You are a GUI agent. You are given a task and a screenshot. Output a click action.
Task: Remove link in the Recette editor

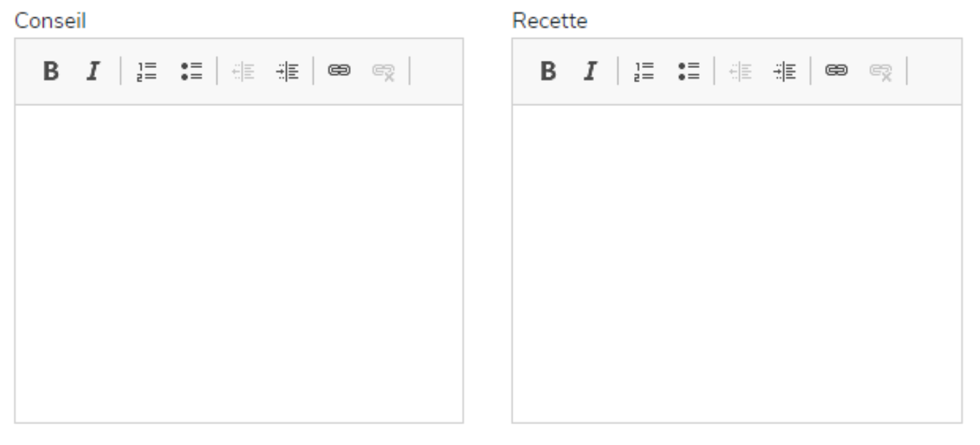tap(881, 71)
